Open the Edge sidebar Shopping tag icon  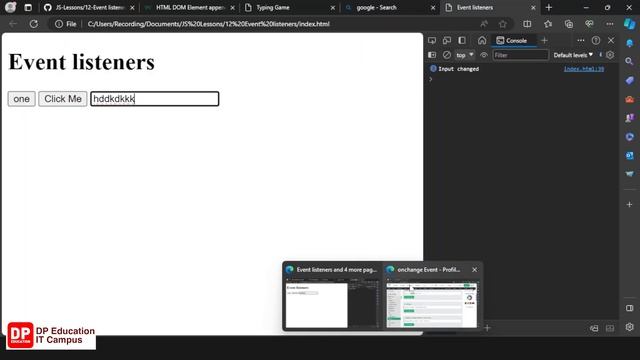(x=629, y=80)
